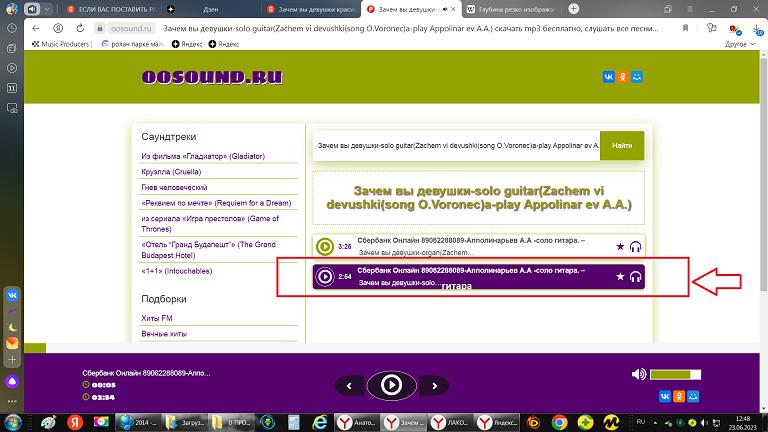This screenshot has height=432, width=768.
Task: Open «1+1» (Intouchables) soundtrack link
Action: [x=177, y=271]
